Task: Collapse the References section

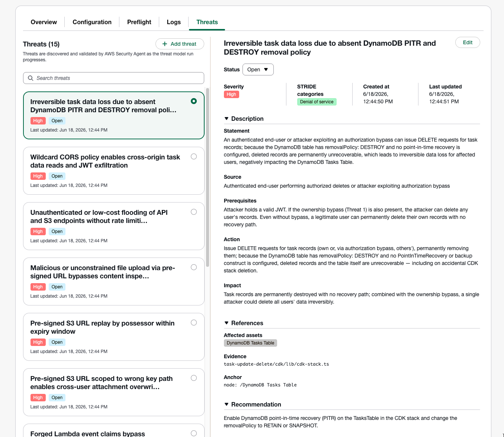Action: 226,323
